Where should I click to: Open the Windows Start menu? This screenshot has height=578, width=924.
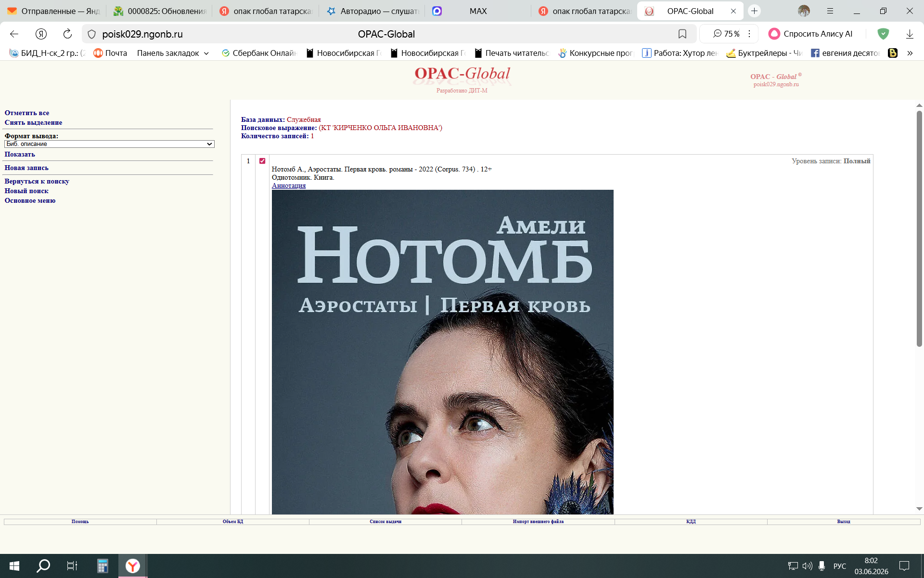coord(14,566)
